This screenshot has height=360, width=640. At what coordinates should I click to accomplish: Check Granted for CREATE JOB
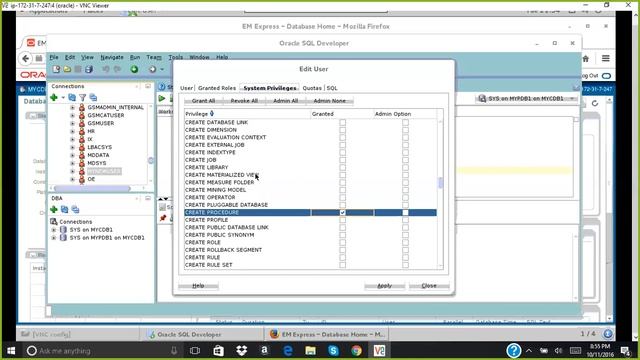342,160
